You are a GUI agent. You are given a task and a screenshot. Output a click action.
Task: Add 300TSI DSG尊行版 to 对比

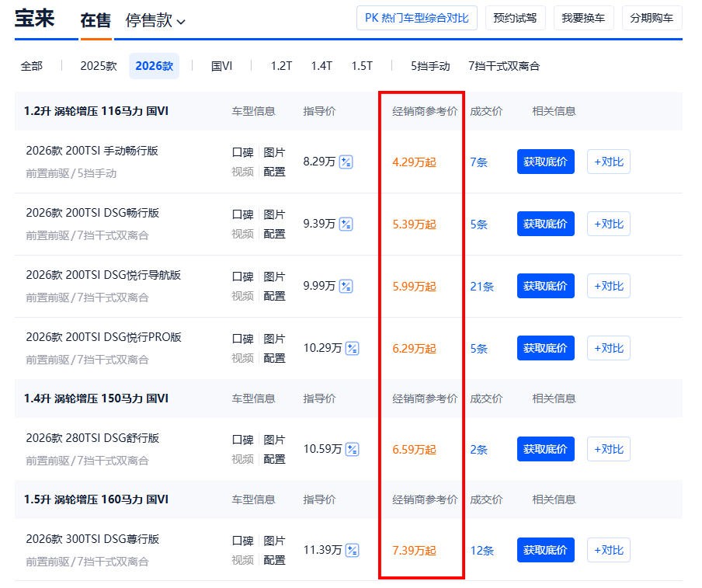click(x=608, y=550)
